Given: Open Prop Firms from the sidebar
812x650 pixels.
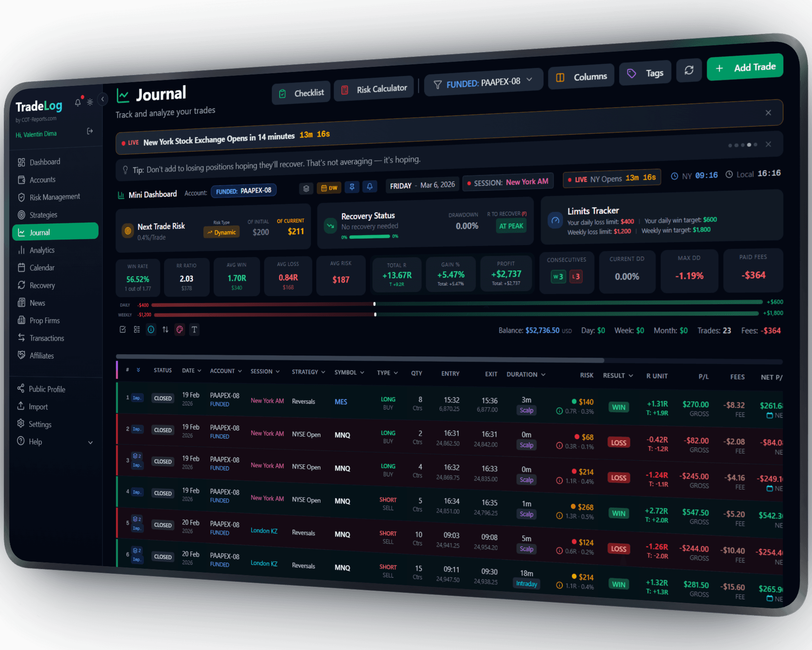Looking at the screenshot, I should coord(44,320).
